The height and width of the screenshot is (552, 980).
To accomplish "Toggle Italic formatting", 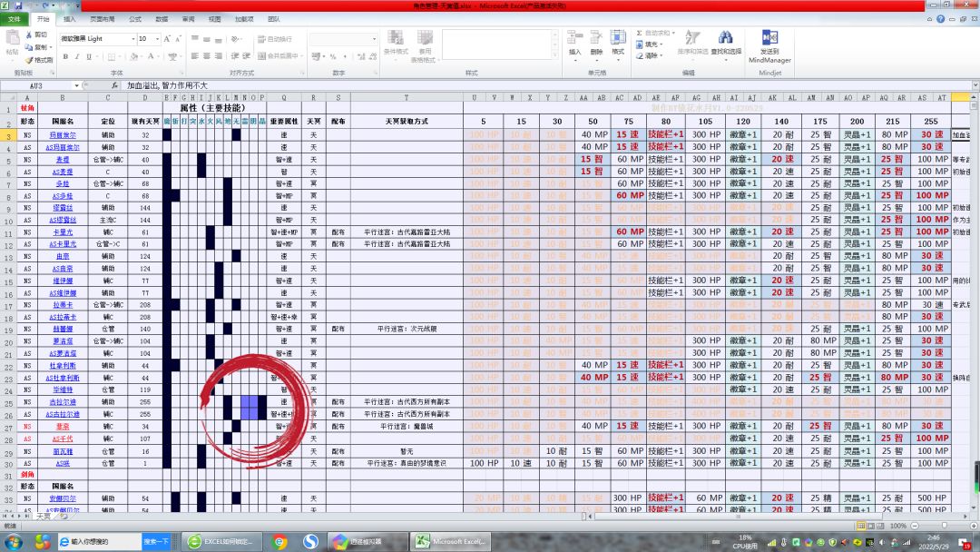I will (77, 56).
